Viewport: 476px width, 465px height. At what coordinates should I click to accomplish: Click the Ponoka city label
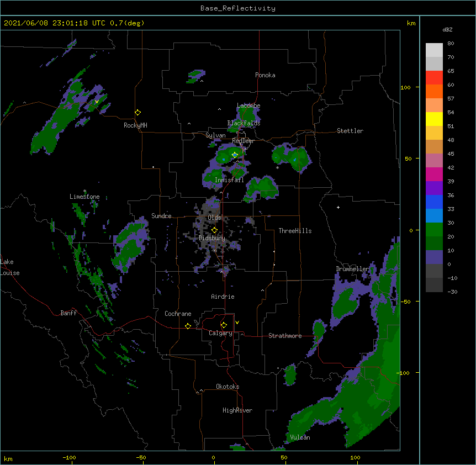pyautogui.click(x=265, y=75)
